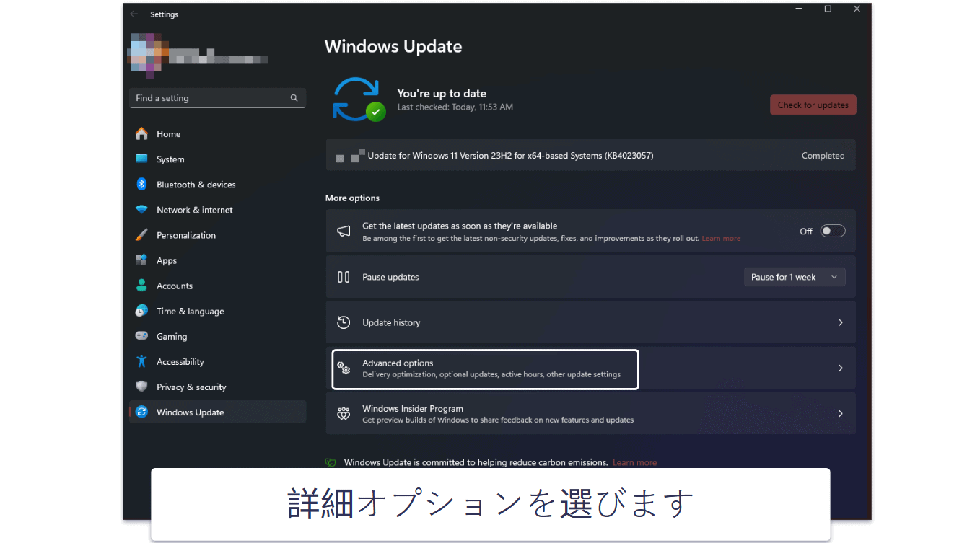Click the Apps icon in sidebar
This screenshot has width=980, height=543.
(x=141, y=260)
